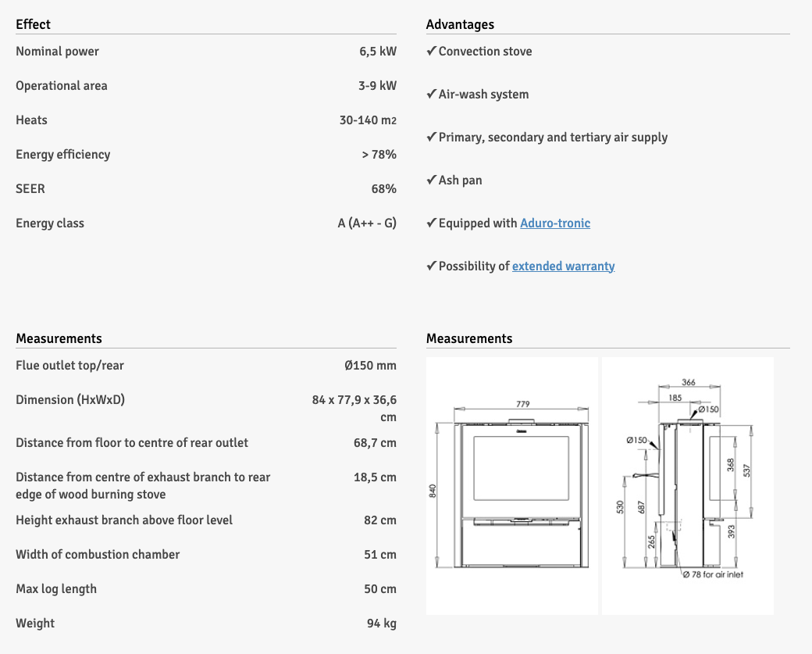This screenshot has height=654, width=812.
Task: Click the Measurements heading above the drawings
Action: point(469,338)
